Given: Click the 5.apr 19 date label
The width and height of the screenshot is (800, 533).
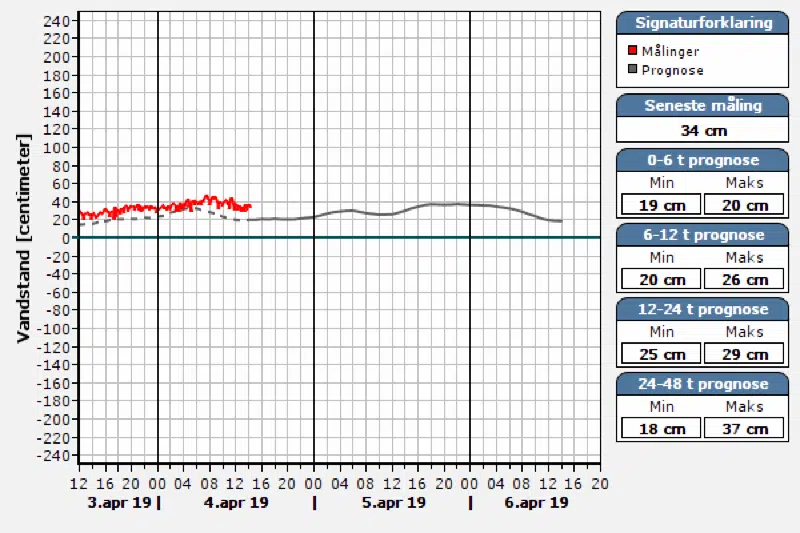Looking at the screenshot, I should [x=392, y=503].
